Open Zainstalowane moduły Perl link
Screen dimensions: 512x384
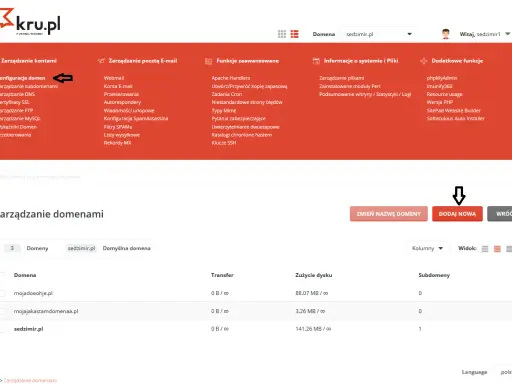click(350, 86)
